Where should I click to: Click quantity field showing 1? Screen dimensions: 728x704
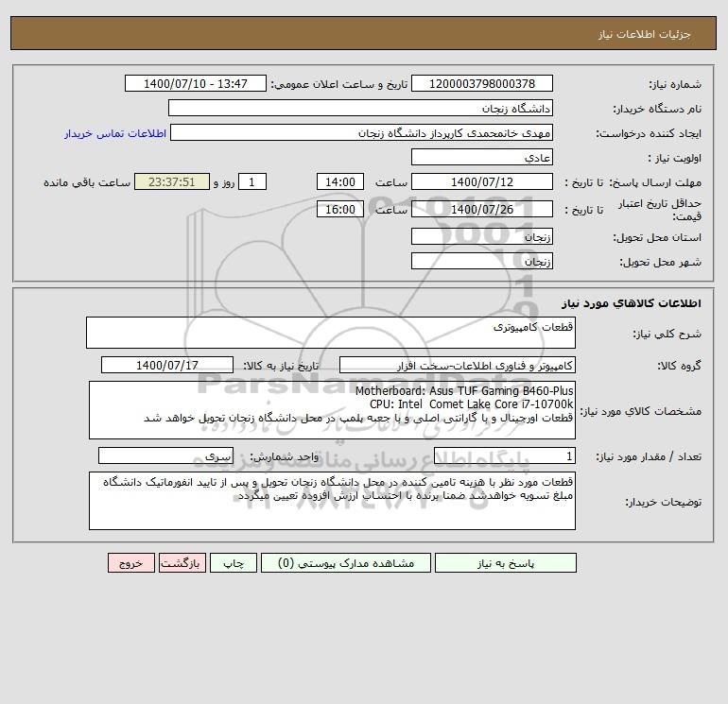pos(505,455)
